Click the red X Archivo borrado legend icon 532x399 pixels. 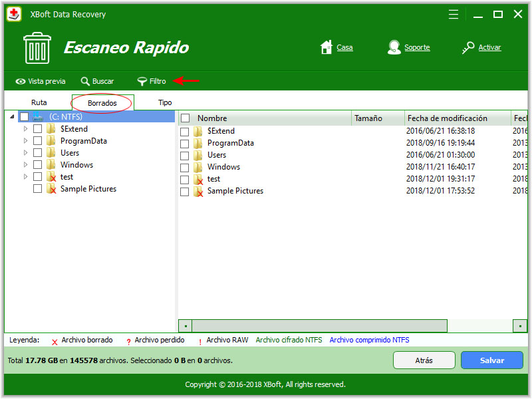(55, 342)
